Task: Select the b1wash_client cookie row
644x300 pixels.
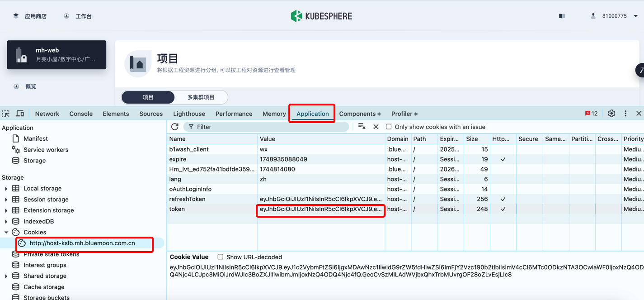Action: click(405, 149)
